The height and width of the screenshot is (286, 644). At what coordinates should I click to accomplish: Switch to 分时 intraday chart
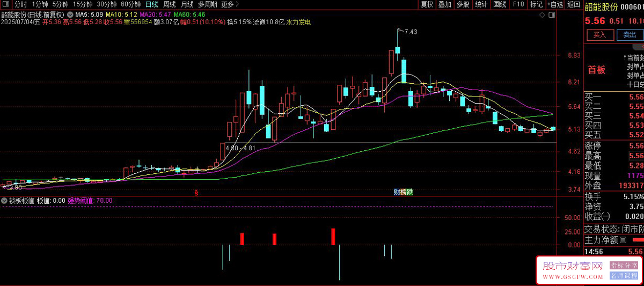[x=20, y=4]
